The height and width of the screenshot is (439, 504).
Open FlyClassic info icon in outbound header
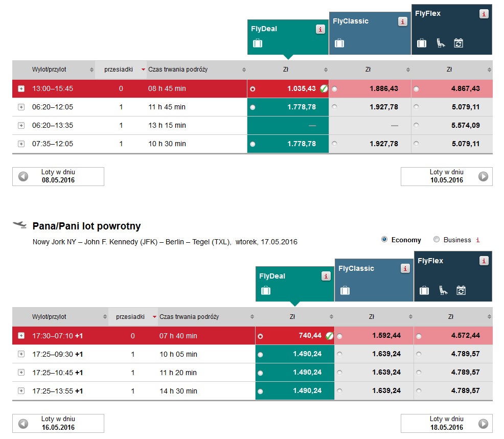pyautogui.click(x=402, y=21)
